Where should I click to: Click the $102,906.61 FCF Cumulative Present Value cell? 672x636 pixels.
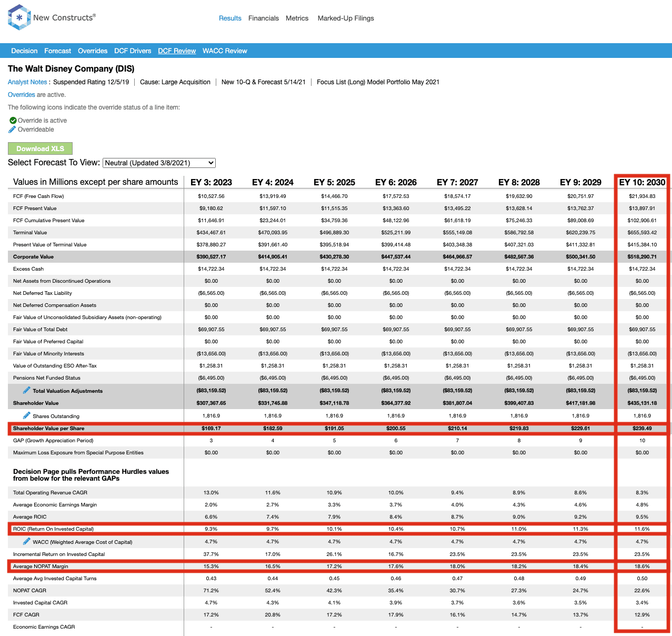pyautogui.click(x=642, y=221)
